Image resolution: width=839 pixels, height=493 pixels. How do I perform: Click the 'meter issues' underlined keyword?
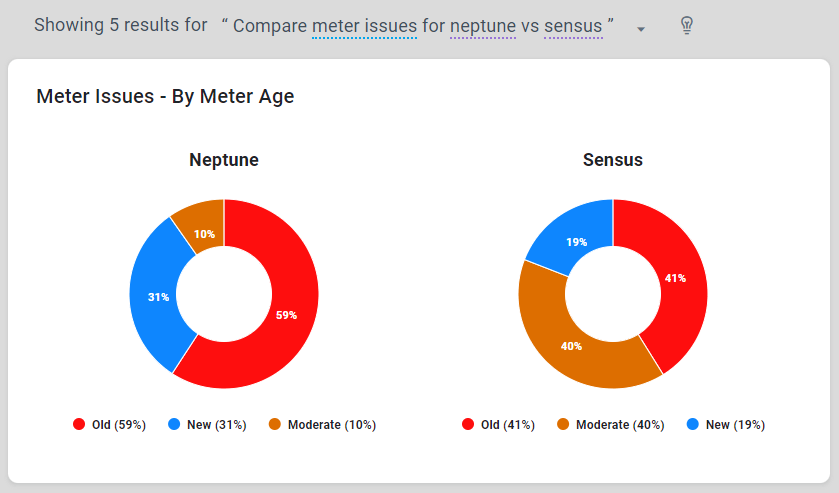364,25
